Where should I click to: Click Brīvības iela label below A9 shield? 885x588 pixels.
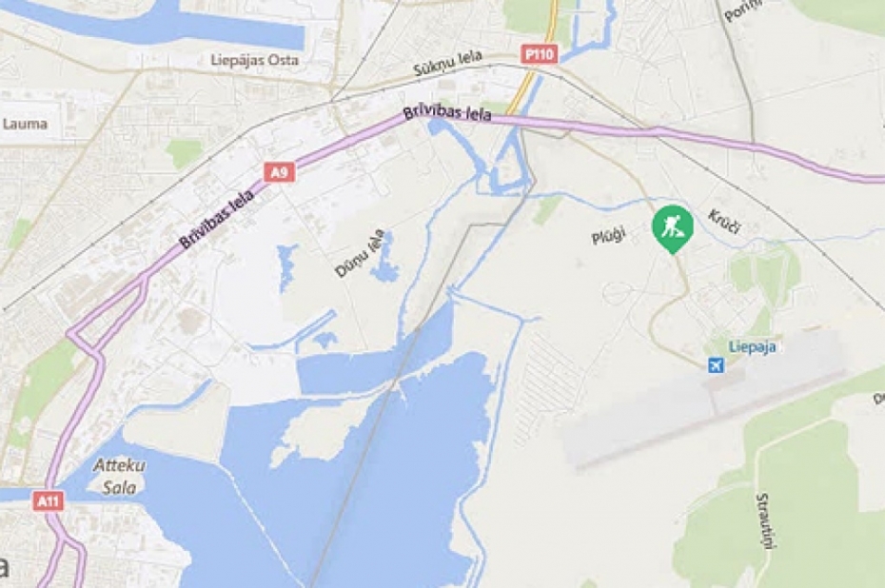217,219
